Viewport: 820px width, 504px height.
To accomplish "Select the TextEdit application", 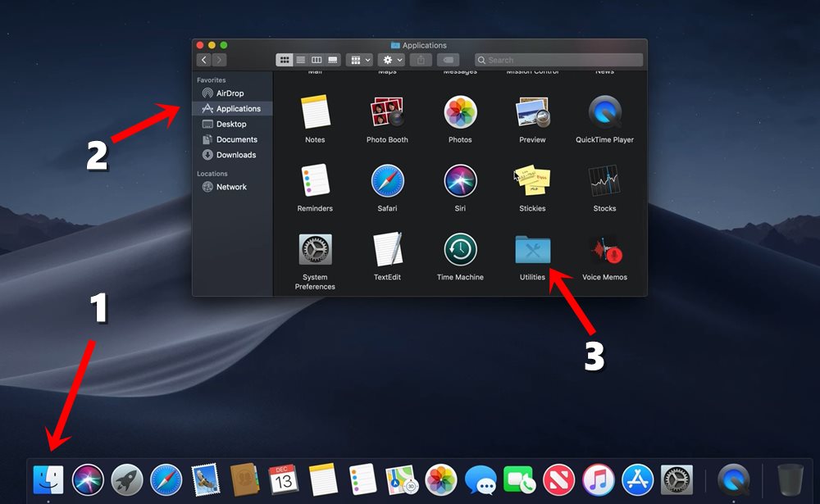I will (387, 249).
